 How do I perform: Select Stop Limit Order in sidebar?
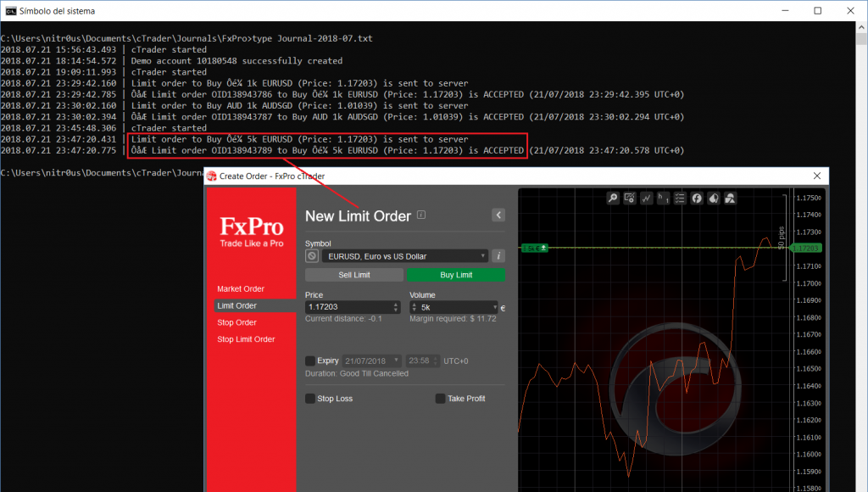[246, 339]
